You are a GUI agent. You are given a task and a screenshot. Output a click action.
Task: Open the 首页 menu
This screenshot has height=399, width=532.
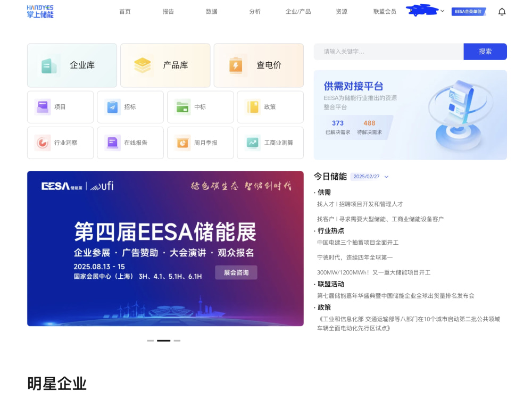[125, 12]
